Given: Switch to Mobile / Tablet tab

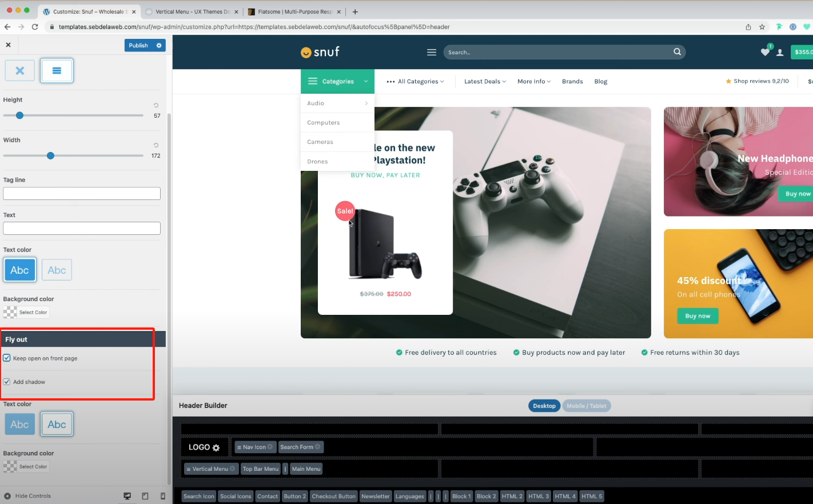Looking at the screenshot, I should [586, 406].
